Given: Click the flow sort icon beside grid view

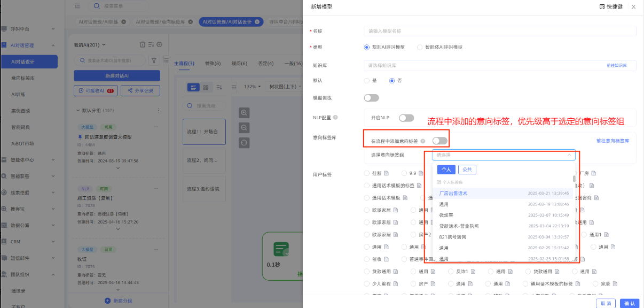Looking at the screenshot, I should (x=219, y=87).
